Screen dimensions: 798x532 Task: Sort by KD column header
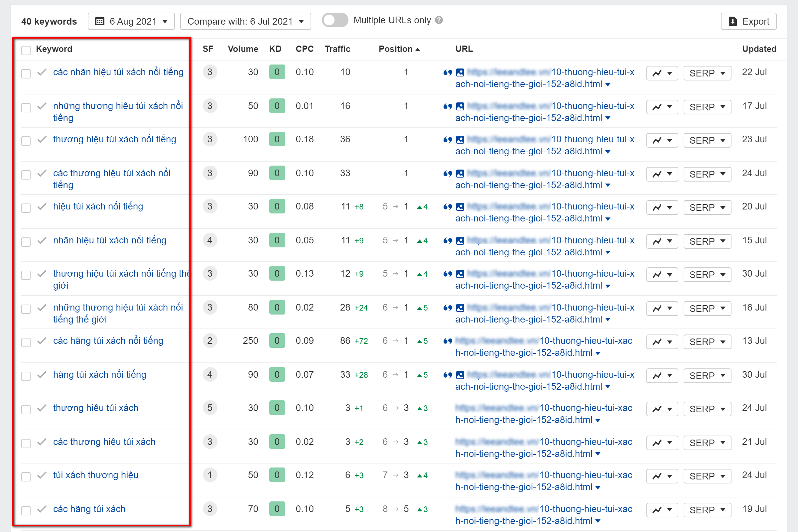[275, 49]
